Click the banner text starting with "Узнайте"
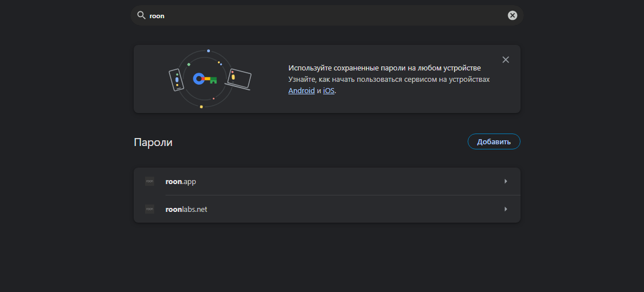The width and height of the screenshot is (644, 292). 389,80
